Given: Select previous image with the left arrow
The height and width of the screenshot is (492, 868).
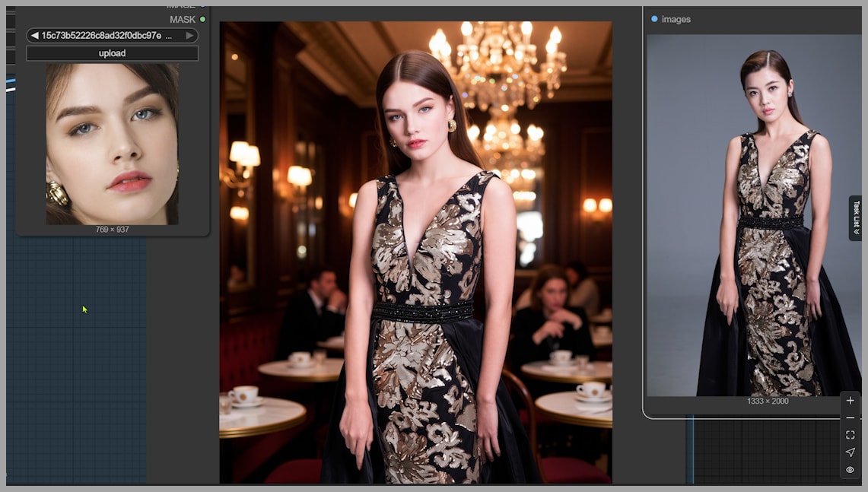Looking at the screenshot, I should click(x=35, y=36).
